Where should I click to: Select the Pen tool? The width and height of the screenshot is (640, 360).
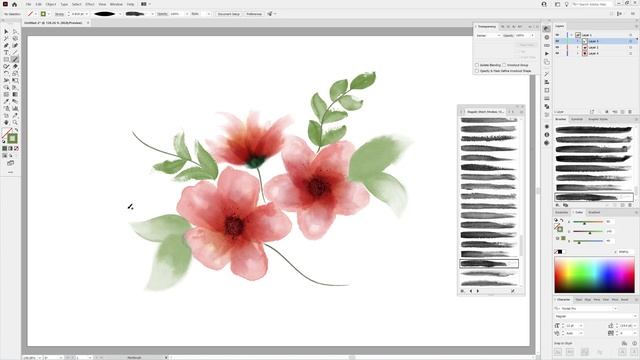click(x=6, y=45)
